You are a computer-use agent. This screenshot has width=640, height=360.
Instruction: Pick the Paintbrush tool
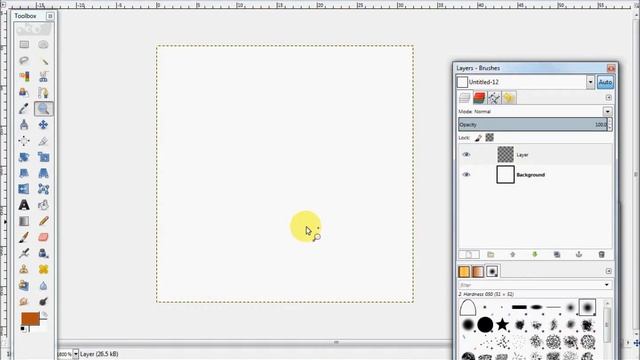coord(24,237)
